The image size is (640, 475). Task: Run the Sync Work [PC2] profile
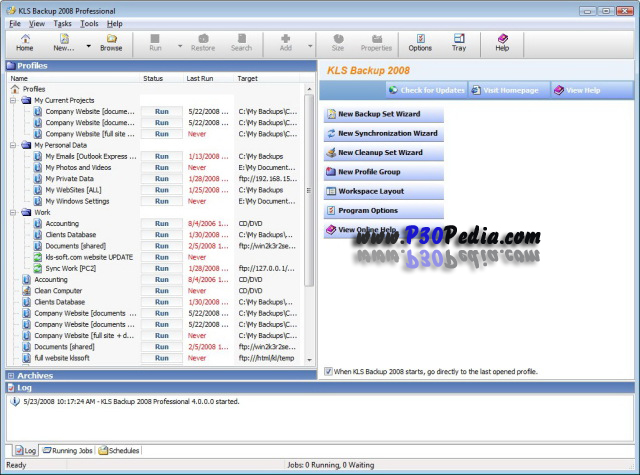point(162,268)
